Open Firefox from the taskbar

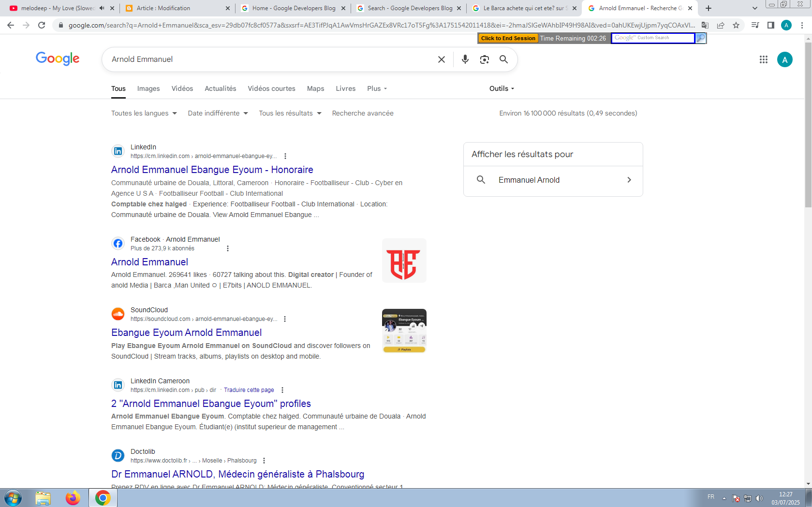[x=73, y=498]
